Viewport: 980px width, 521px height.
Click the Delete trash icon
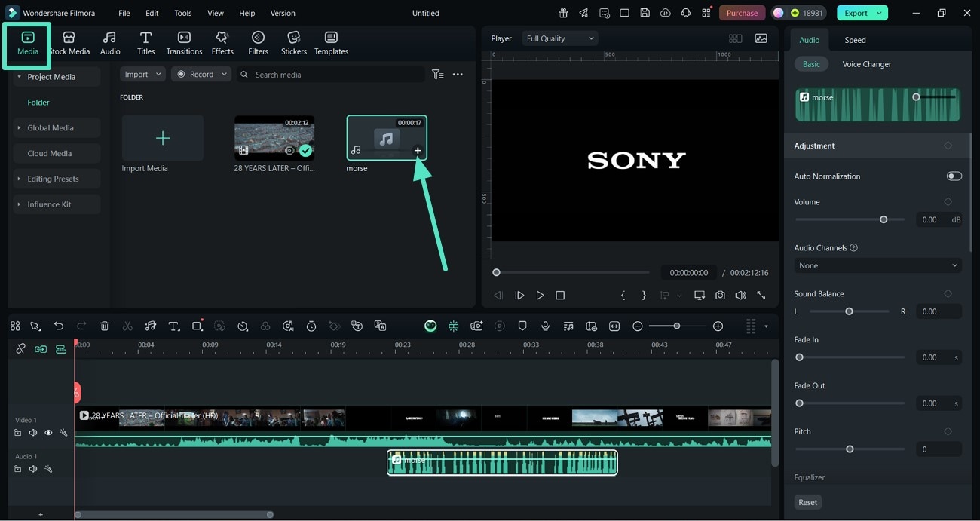tap(105, 326)
